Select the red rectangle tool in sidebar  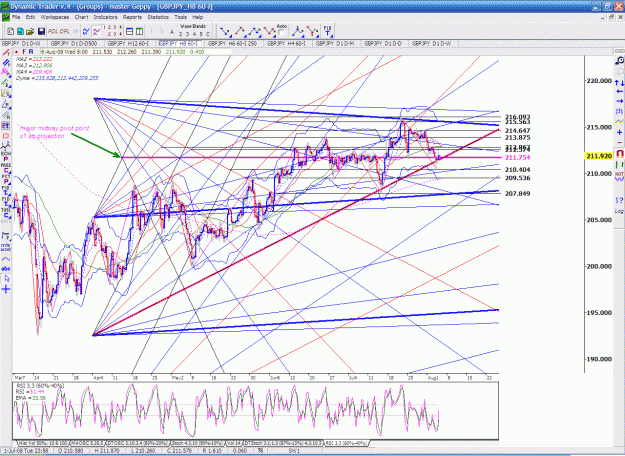click(6, 136)
